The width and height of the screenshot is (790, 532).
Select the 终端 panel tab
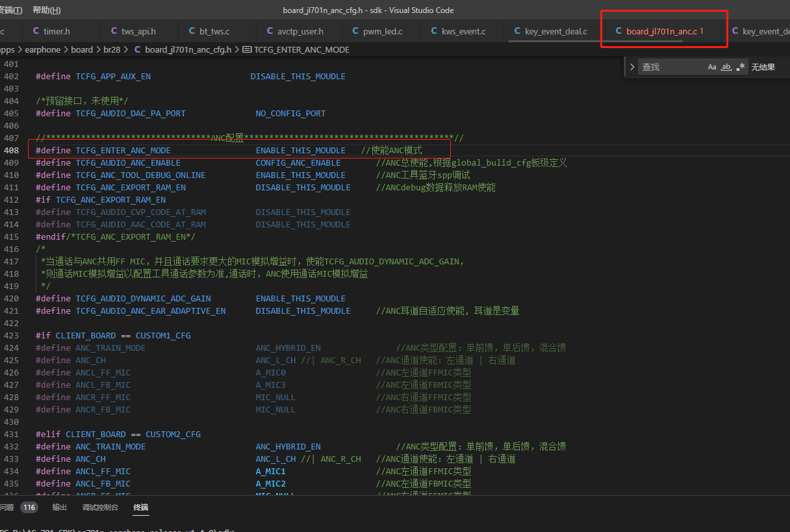pyautogui.click(x=141, y=507)
